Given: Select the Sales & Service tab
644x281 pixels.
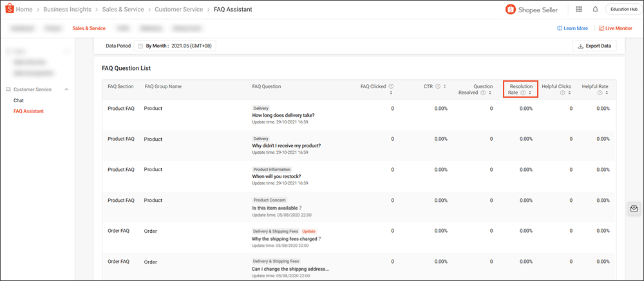Looking at the screenshot, I should 89,28.
